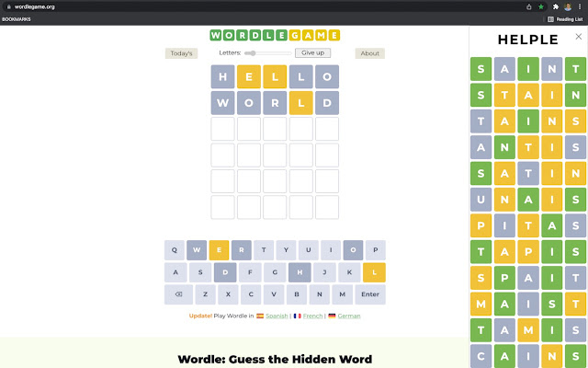Screen dimensions: 588x368
Task: Click the HELPLE panel title
Action: pos(528,40)
